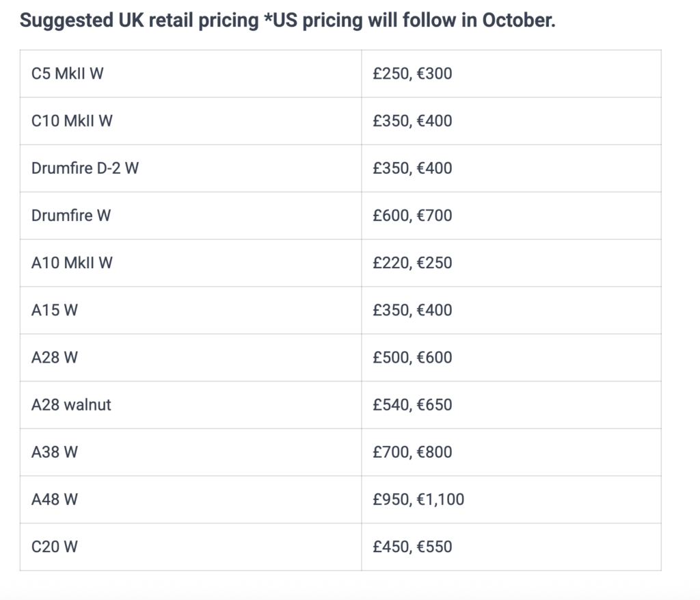Click the A15 W product name
The image size is (700, 600).
(x=55, y=310)
